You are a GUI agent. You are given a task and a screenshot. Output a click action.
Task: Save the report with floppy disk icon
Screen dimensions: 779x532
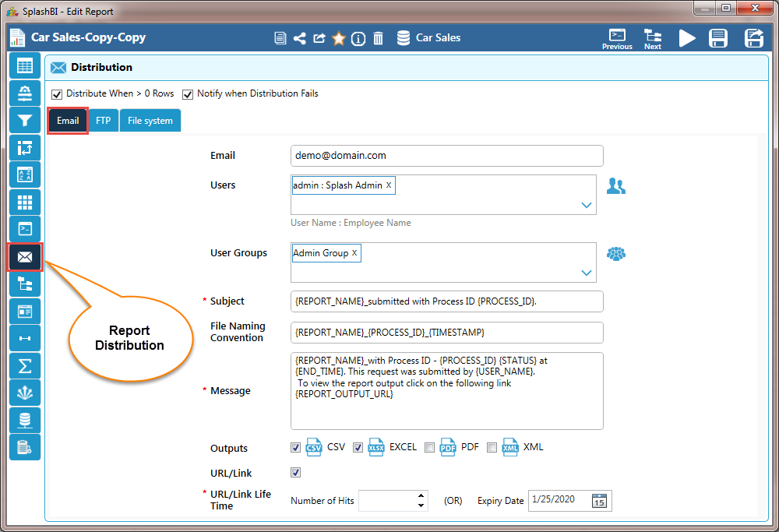point(718,38)
